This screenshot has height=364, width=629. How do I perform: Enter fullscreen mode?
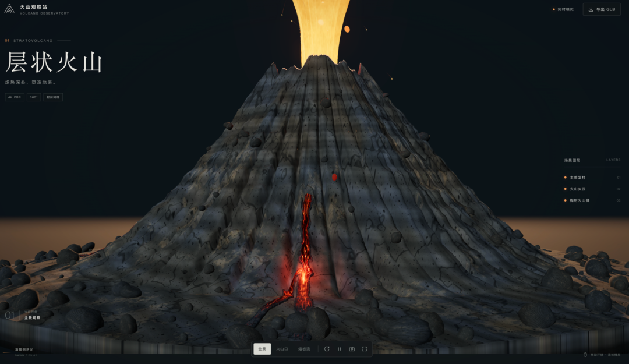coord(364,349)
